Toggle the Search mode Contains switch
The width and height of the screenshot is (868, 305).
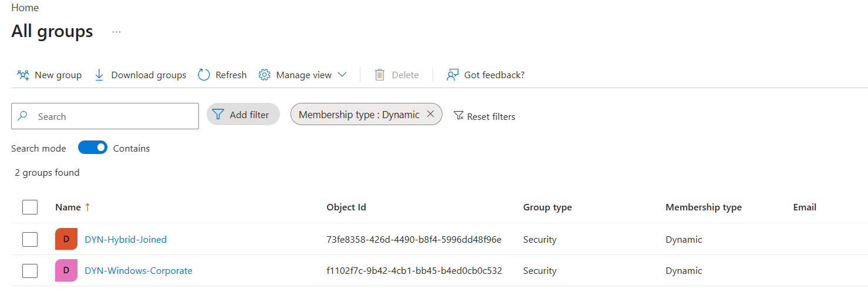click(93, 148)
